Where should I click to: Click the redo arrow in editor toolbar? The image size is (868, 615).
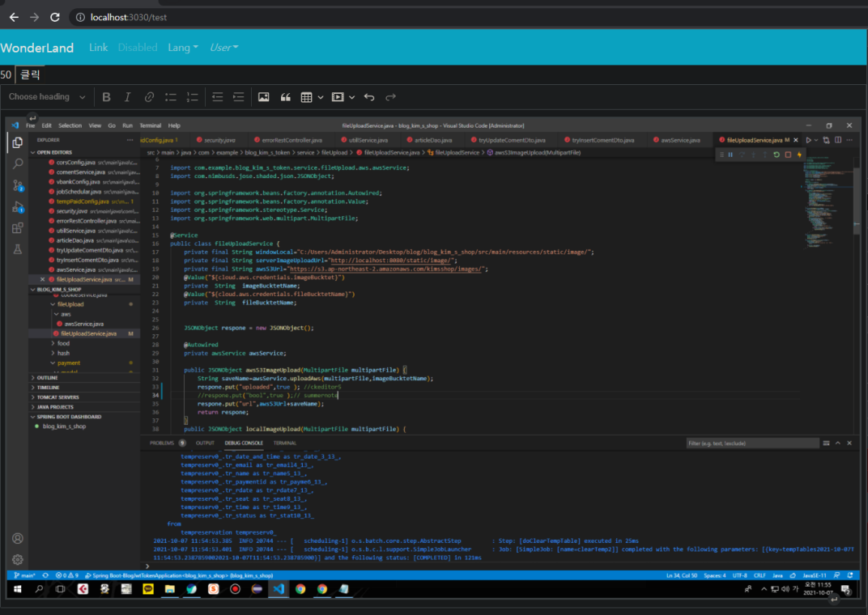(391, 97)
